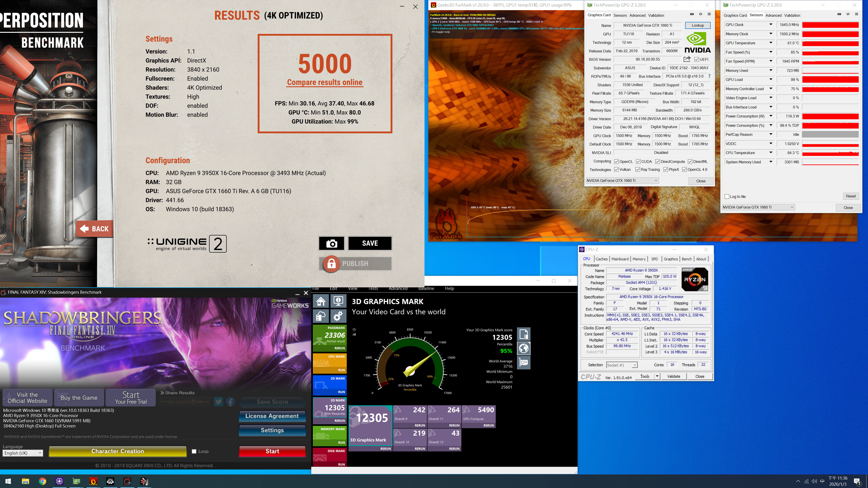The width and height of the screenshot is (868, 488).
Task: Open GPU selector dropdown in GPU-Z Sensors window
Action: click(x=759, y=207)
